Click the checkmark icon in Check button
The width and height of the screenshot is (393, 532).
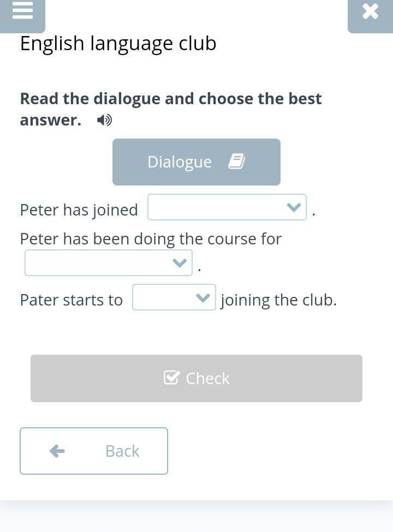(171, 377)
